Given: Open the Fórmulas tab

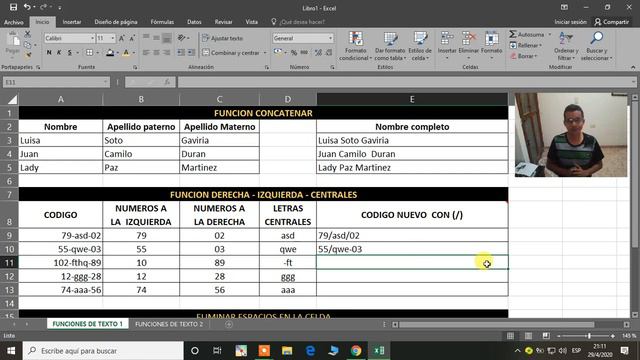Looking at the screenshot, I should [x=162, y=22].
